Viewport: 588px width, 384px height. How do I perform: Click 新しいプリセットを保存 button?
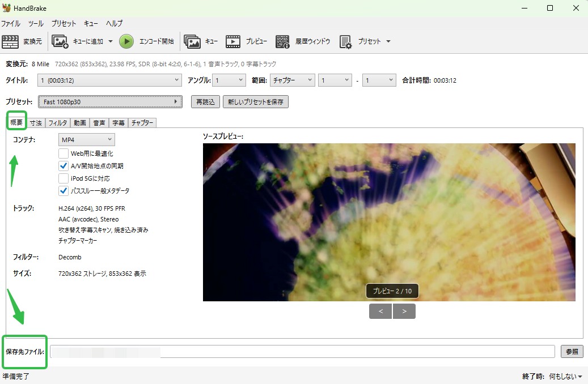click(x=256, y=102)
